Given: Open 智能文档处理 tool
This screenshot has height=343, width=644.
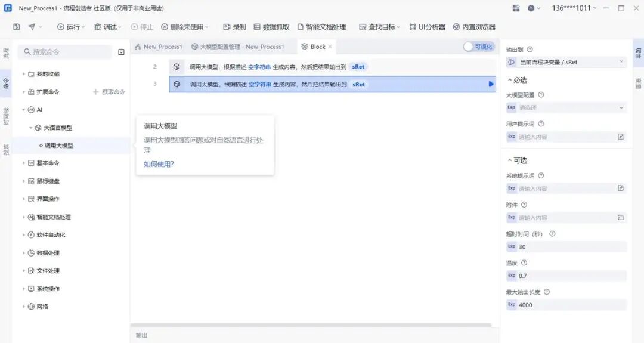Looking at the screenshot, I should (321, 27).
